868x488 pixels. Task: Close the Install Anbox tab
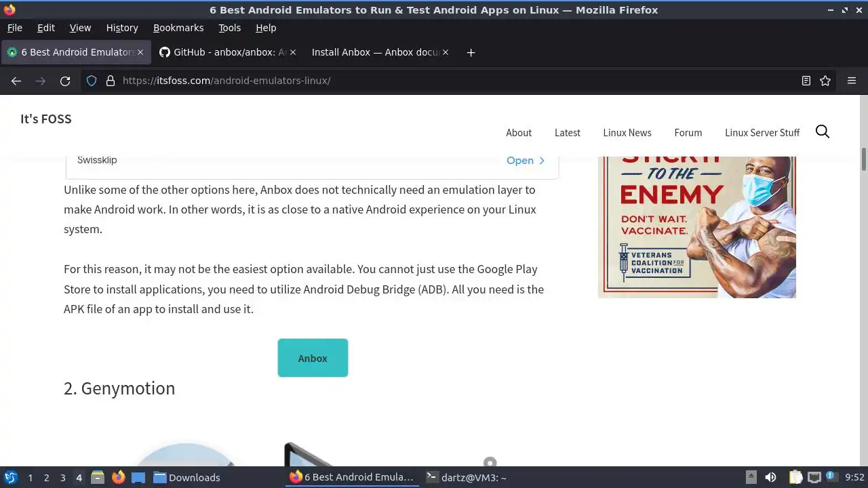coord(445,52)
